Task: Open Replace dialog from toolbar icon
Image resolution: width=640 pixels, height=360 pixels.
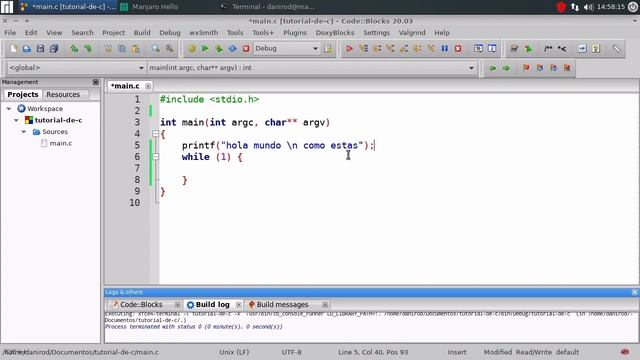Action: point(169,49)
